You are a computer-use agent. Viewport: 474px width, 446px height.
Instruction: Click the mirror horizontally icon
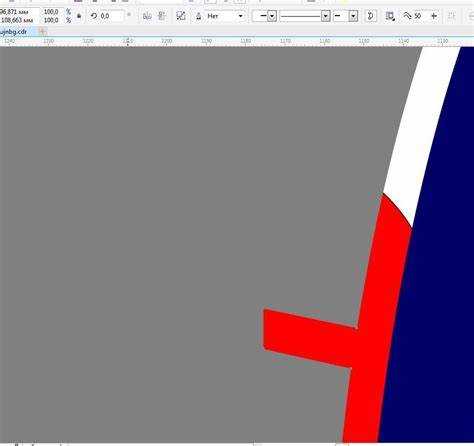click(147, 16)
